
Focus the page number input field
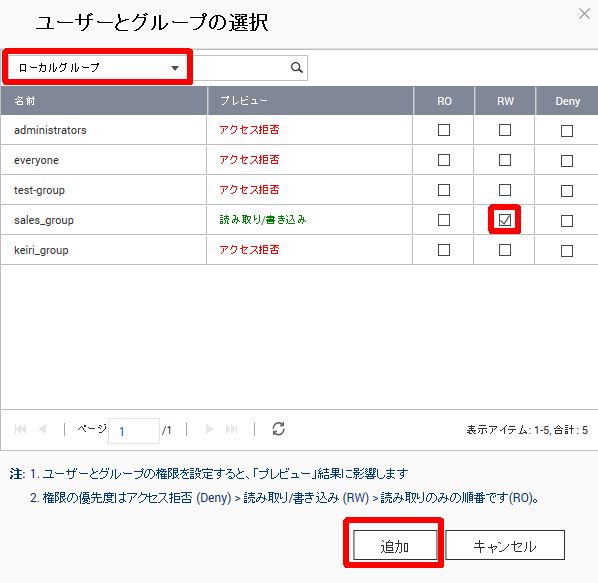134,431
